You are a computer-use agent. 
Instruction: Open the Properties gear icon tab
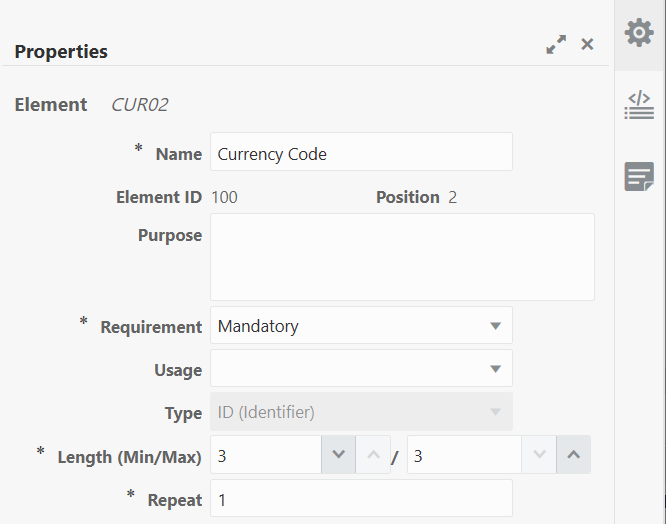click(639, 33)
